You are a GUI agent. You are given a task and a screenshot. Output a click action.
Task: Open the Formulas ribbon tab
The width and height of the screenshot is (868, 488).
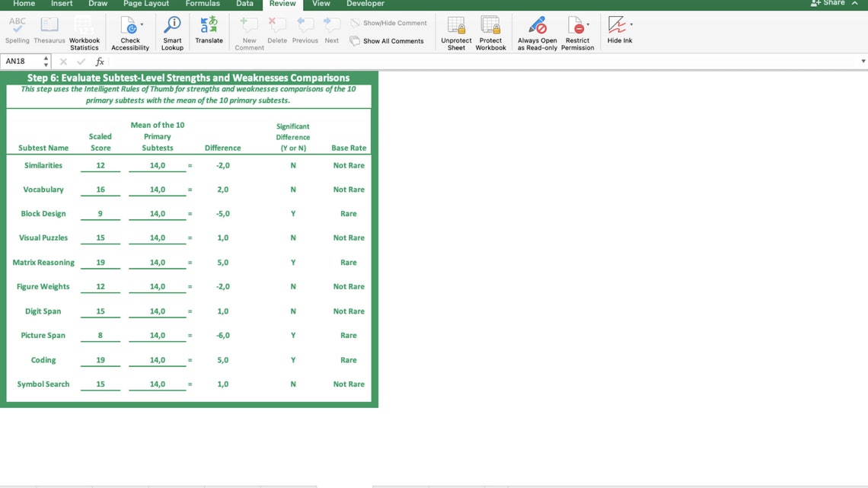click(203, 4)
